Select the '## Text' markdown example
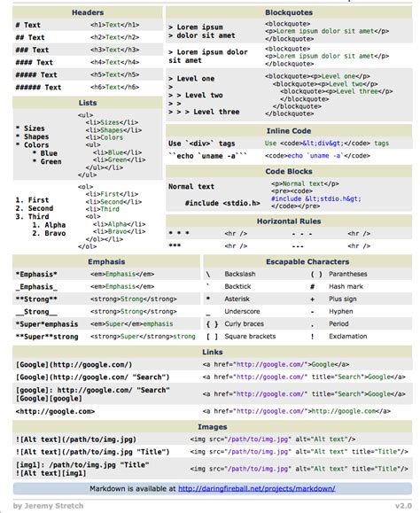Viewport: 420px width, 513px height. [30, 37]
